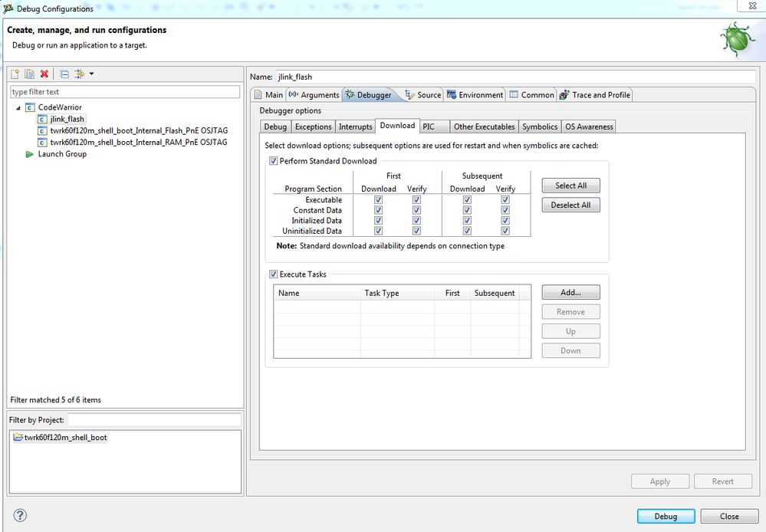Uncheck Subsequent Download for Executable
The image size is (766, 532).
click(x=467, y=200)
